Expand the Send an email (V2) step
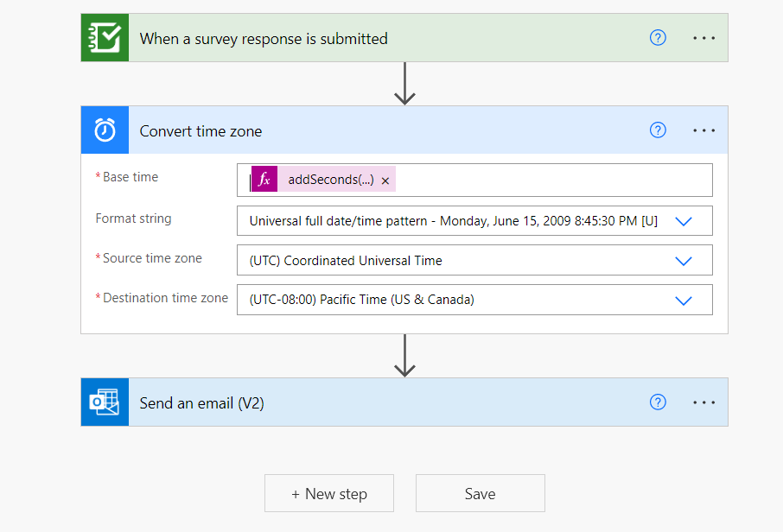The image size is (783, 532). pyautogui.click(x=389, y=402)
